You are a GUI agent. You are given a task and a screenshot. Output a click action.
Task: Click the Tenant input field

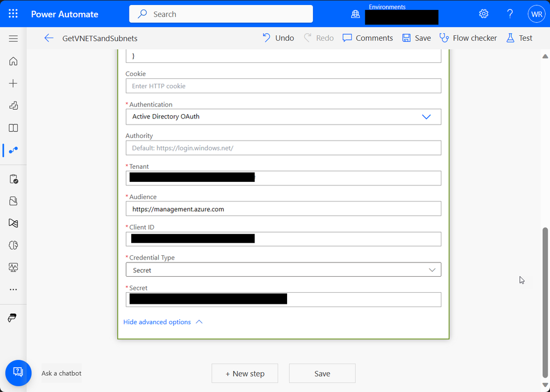(x=283, y=178)
